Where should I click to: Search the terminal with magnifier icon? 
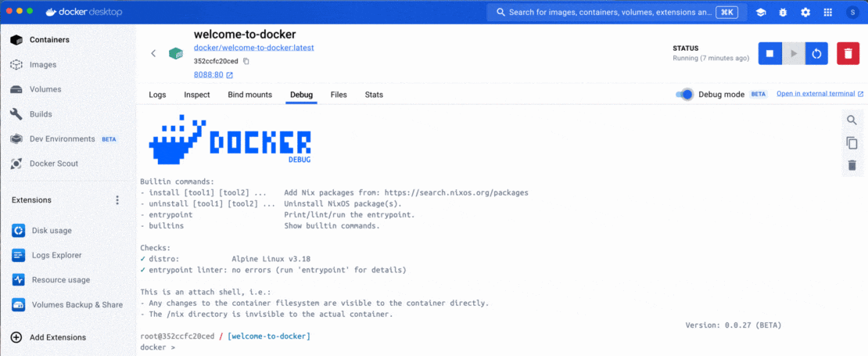click(x=852, y=120)
